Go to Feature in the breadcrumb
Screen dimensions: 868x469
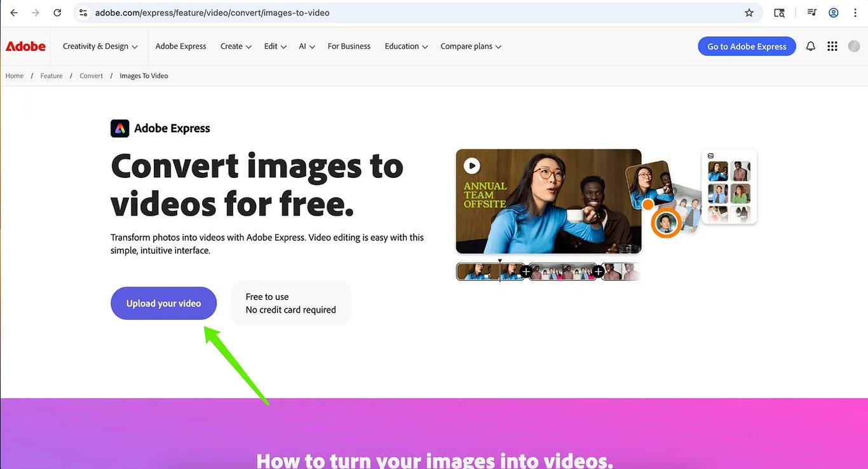pyautogui.click(x=51, y=76)
